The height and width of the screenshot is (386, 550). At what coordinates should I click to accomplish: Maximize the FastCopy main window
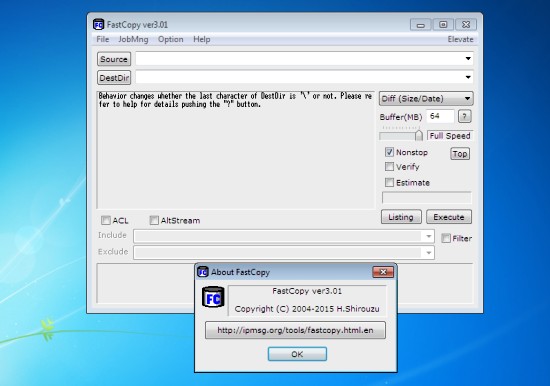point(443,25)
